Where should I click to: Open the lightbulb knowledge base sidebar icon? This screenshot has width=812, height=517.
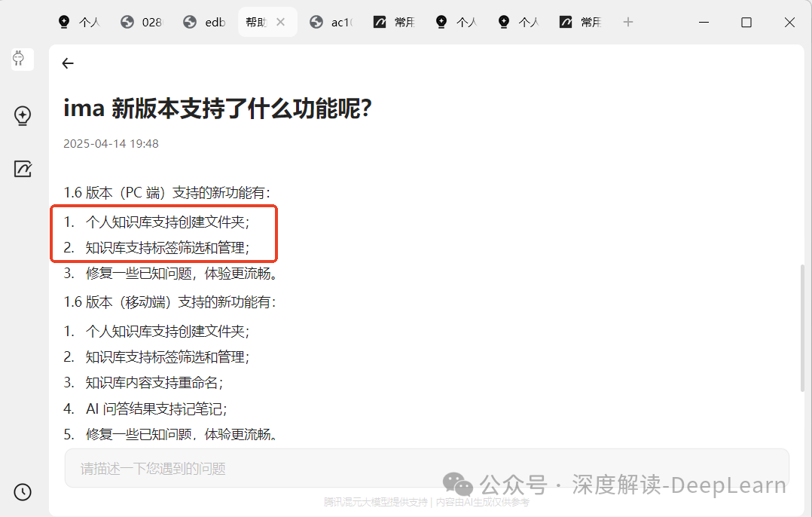(x=23, y=116)
